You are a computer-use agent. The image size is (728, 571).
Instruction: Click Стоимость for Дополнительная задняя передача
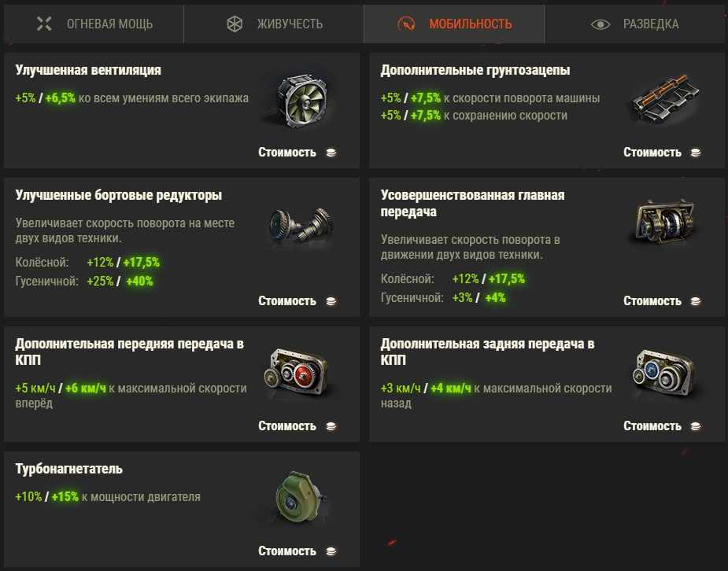[652, 426]
